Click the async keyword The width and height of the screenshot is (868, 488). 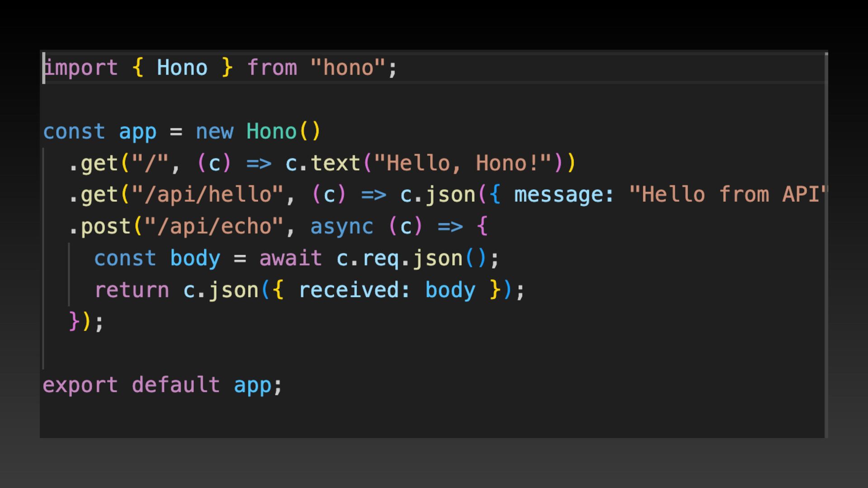pos(342,227)
